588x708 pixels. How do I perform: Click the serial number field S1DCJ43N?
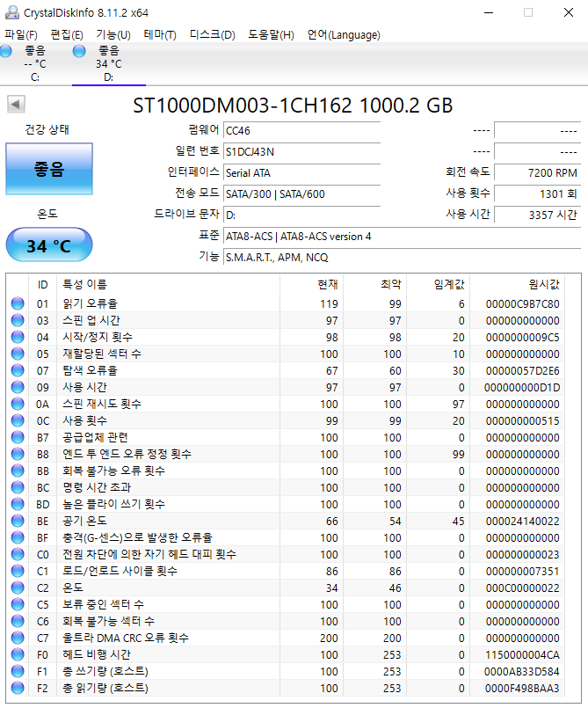point(301,151)
